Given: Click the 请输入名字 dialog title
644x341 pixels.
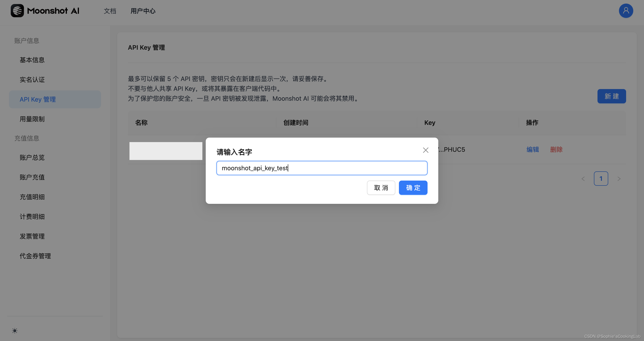Looking at the screenshot, I should coord(234,152).
